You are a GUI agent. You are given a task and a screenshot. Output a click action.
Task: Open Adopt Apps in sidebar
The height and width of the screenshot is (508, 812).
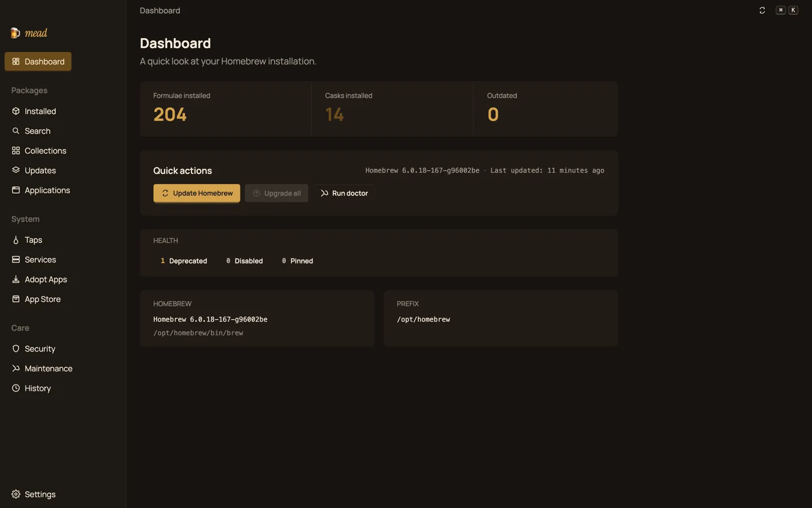(x=38, y=279)
